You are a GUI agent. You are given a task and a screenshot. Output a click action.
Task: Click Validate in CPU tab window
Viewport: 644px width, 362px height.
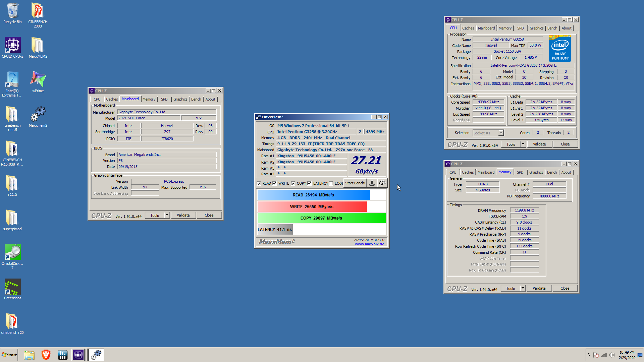click(x=539, y=144)
